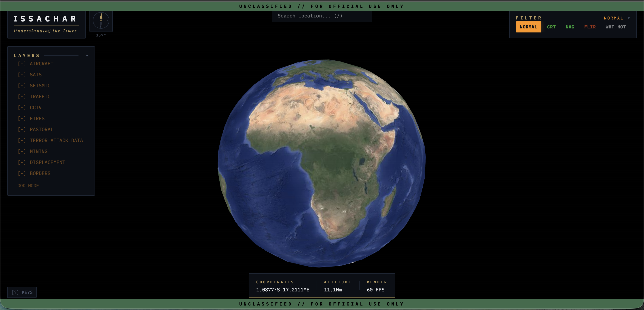Activate GOD MODE
644x310 pixels.
[28, 186]
